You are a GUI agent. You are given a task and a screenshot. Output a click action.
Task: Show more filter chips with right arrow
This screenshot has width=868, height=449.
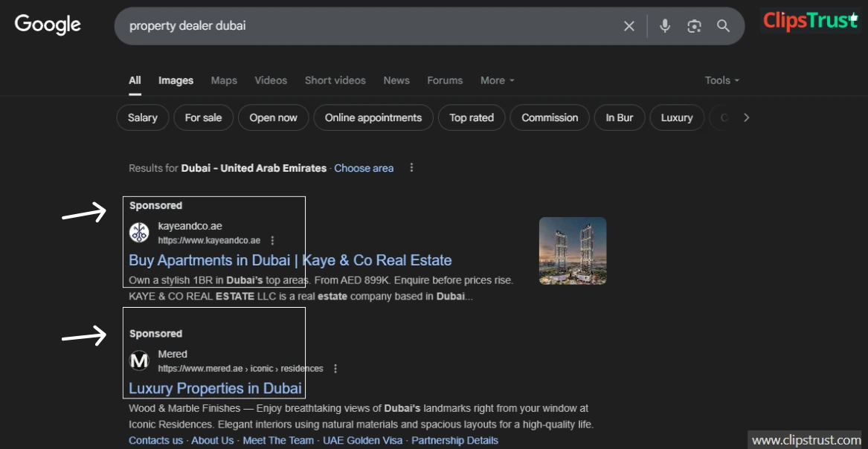pyautogui.click(x=746, y=117)
